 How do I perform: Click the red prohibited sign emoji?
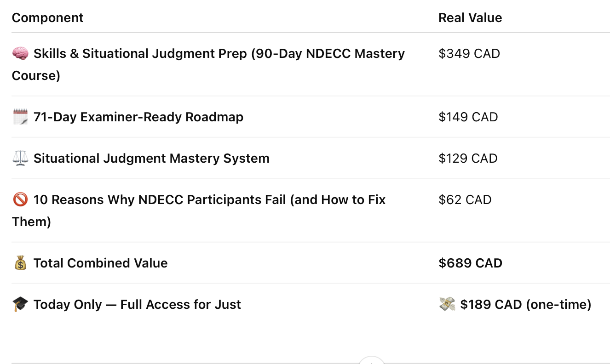tap(20, 200)
